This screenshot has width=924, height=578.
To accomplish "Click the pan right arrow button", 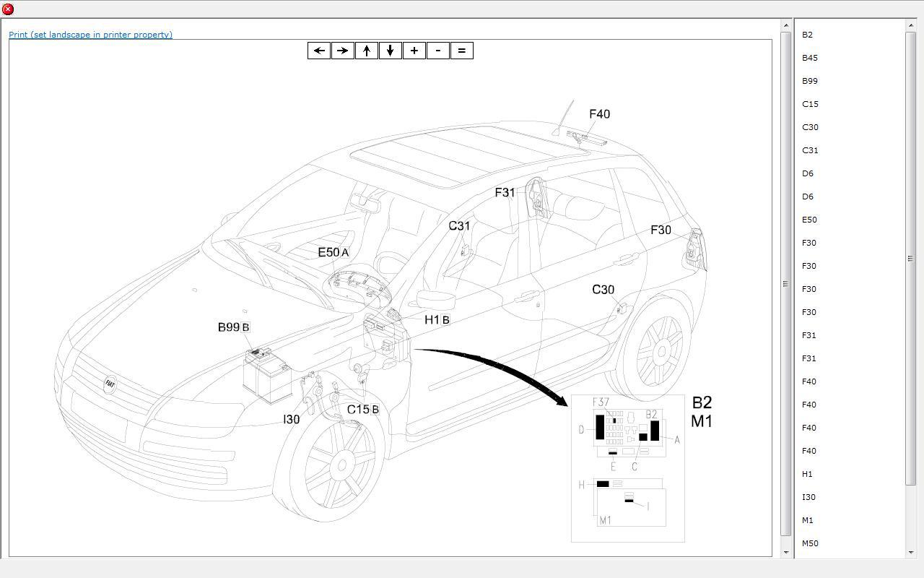I will coord(343,51).
